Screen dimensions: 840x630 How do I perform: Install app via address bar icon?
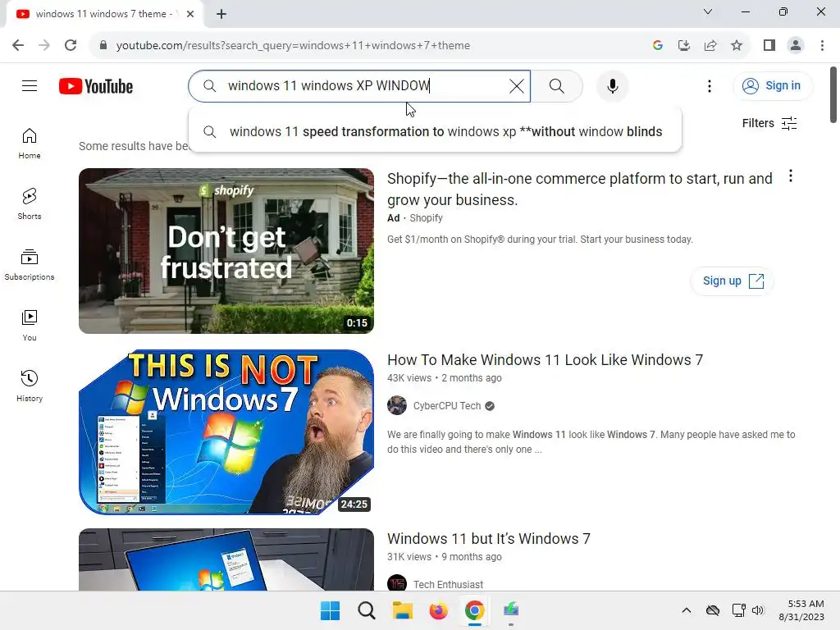coord(684,46)
